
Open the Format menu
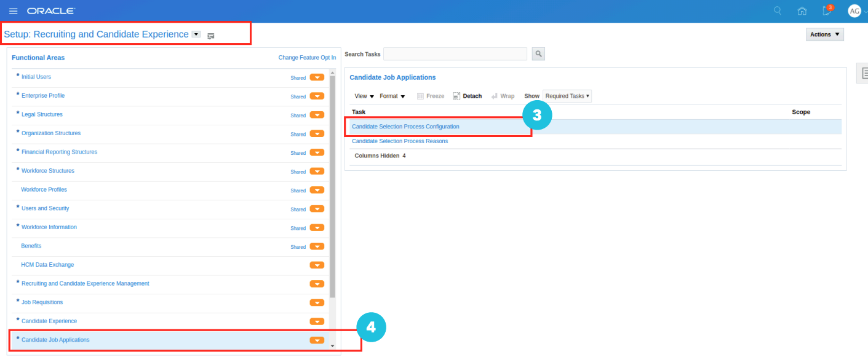coord(392,96)
